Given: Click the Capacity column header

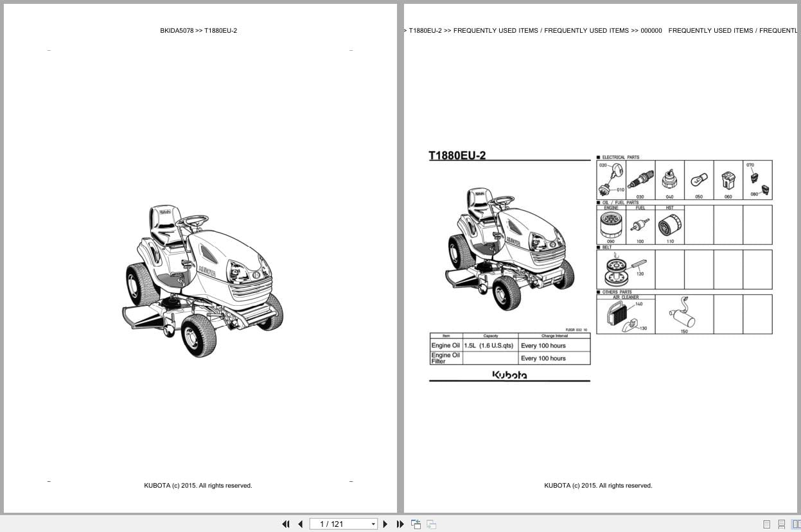Looking at the screenshot, I should point(490,336).
